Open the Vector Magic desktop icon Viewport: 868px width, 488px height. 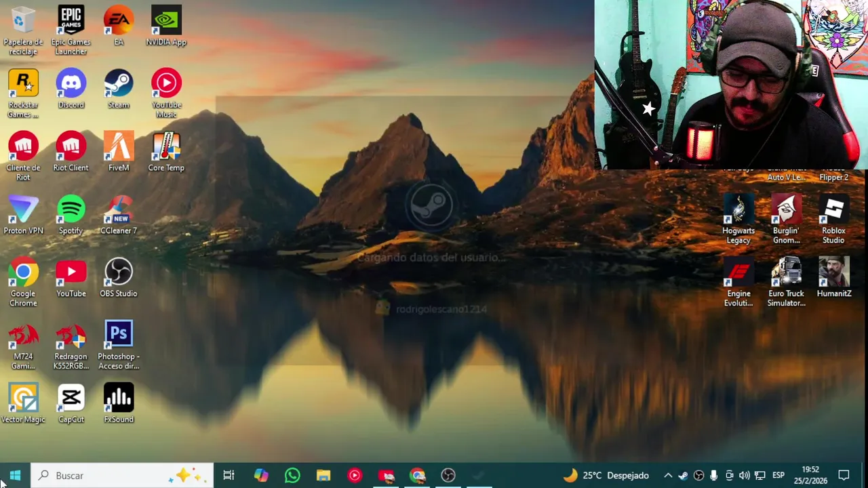click(23, 404)
